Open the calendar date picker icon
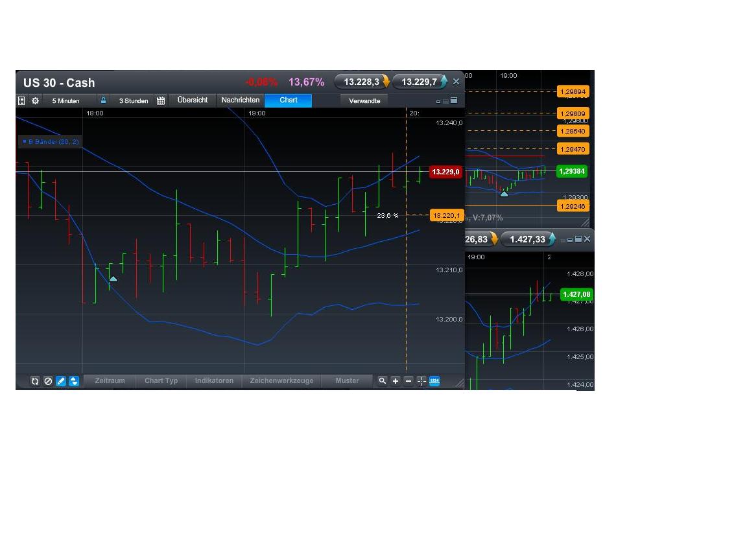The width and height of the screenshot is (747, 560). [161, 100]
